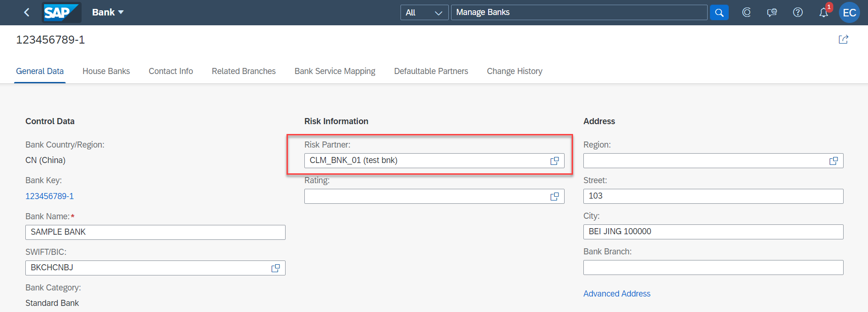Open the Bank navigation menu dropdown
The height and width of the screenshot is (312, 868).
click(108, 13)
